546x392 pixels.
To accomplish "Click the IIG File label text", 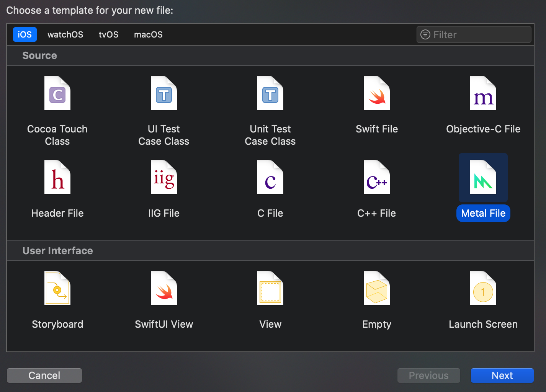I will (x=164, y=213).
